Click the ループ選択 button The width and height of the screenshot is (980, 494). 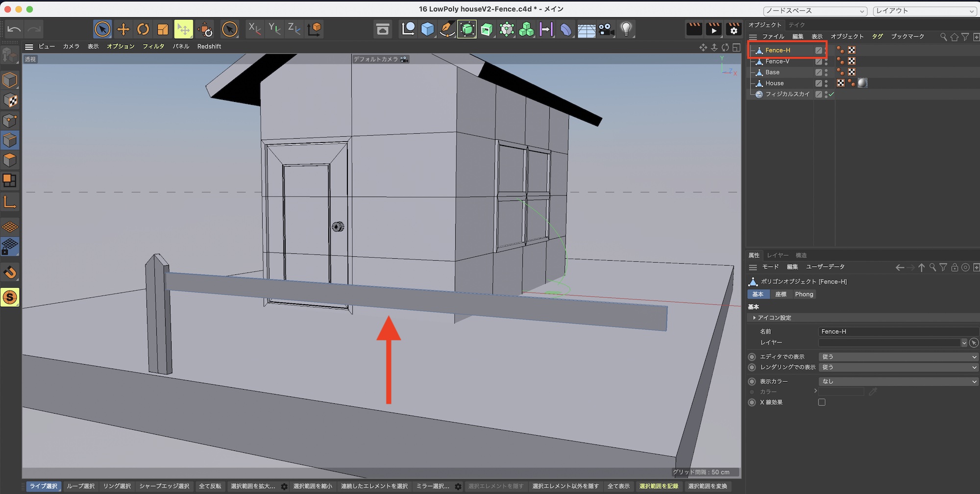[x=80, y=486]
